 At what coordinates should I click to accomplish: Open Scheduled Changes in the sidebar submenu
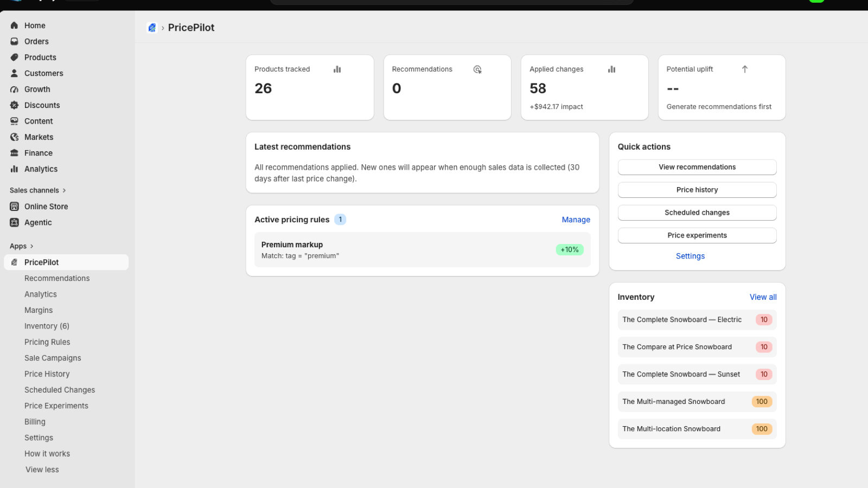(60, 390)
